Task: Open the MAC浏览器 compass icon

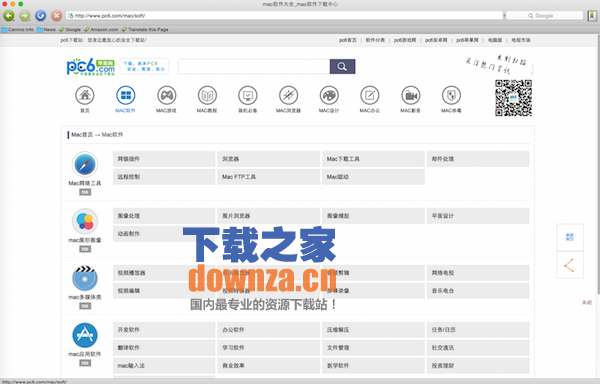Action: [289, 95]
